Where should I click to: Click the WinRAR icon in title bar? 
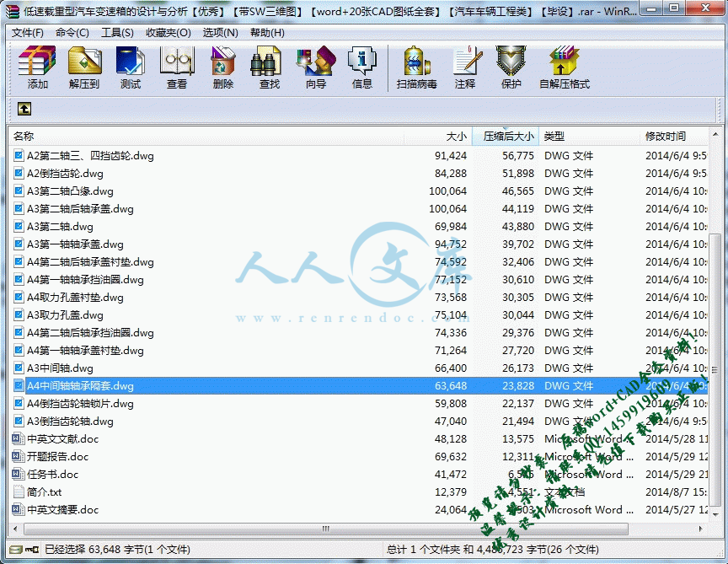pyautogui.click(x=14, y=11)
